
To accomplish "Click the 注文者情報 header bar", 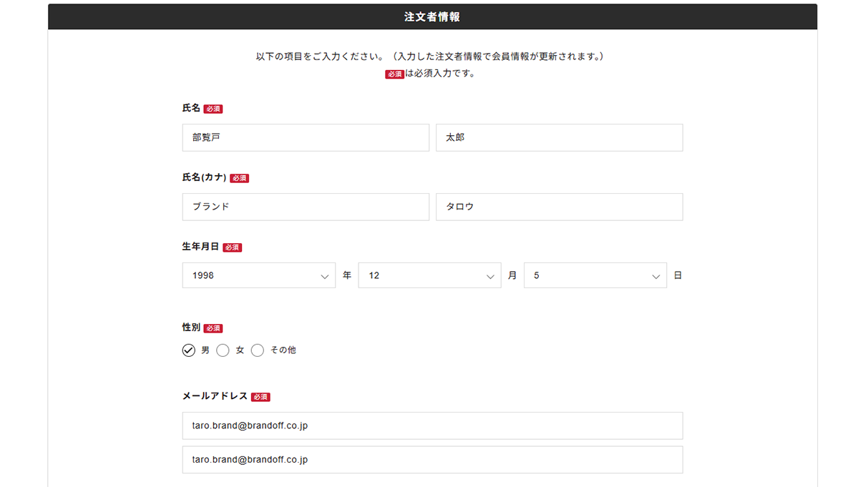I will coord(432,16).
